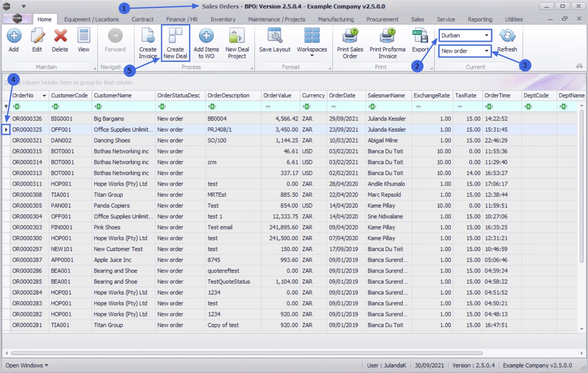
Task: Sort by the OrderStatusDesc column header
Action: click(x=181, y=96)
